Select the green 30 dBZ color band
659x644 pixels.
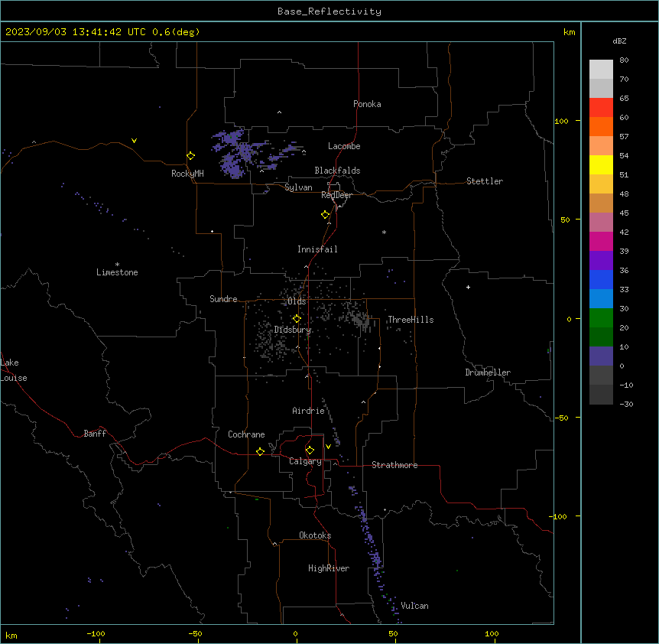tap(601, 318)
